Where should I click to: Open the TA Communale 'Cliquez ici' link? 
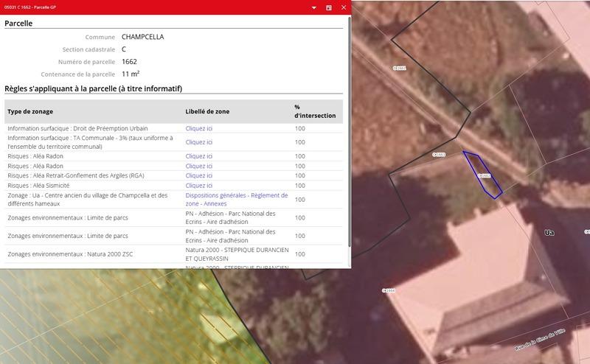[198, 142]
